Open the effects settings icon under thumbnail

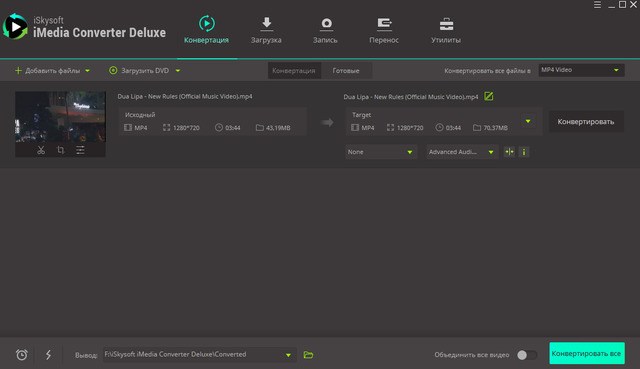pyautogui.click(x=80, y=150)
